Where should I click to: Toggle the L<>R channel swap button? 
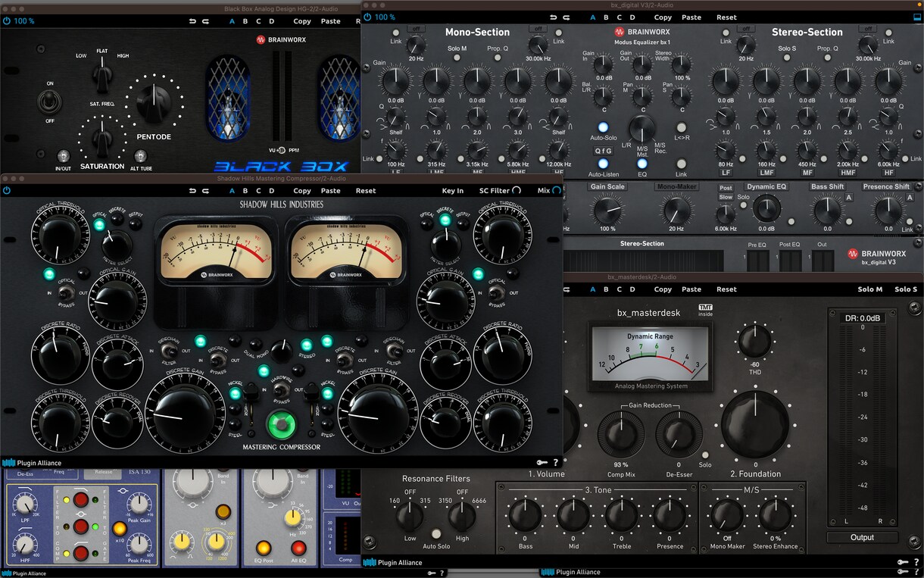[x=681, y=127]
